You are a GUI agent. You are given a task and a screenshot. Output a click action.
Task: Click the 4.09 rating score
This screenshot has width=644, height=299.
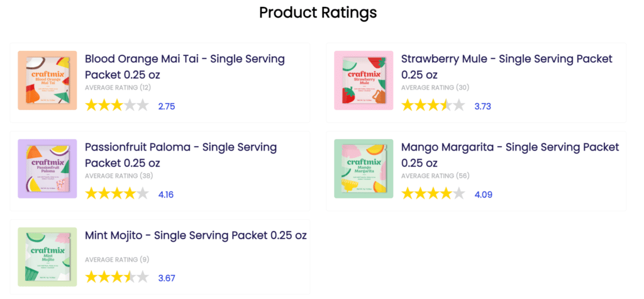click(x=483, y=195)
